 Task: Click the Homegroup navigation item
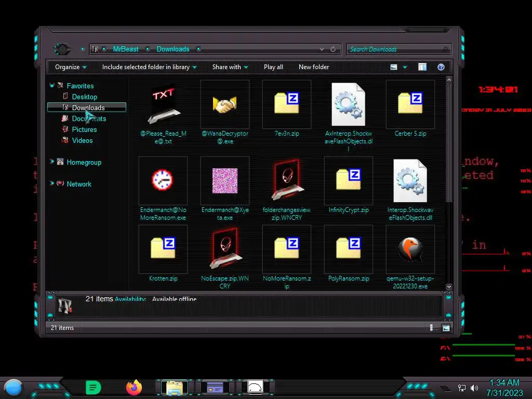point(84,162)
